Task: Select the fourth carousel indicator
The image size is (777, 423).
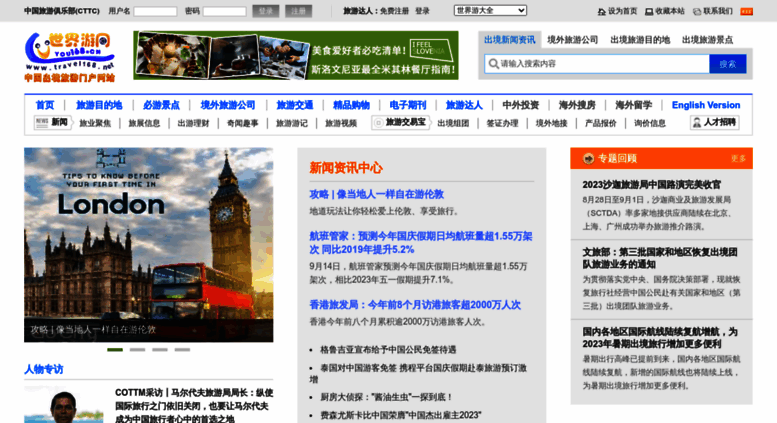Action: (x=182, y=350)
